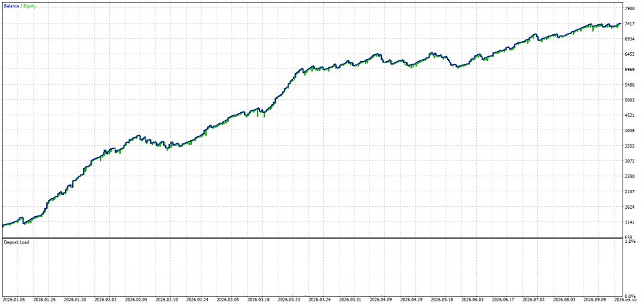Click the 2026.04.29 date label

tap(412, 300)
